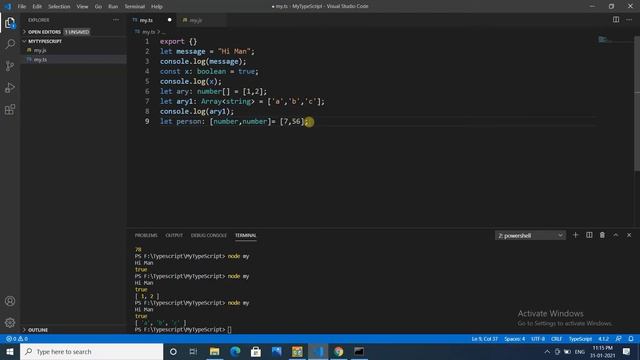Open the powershell terminal selector dropdown
This screenshot has width=640, height=360.
point(530,236)
